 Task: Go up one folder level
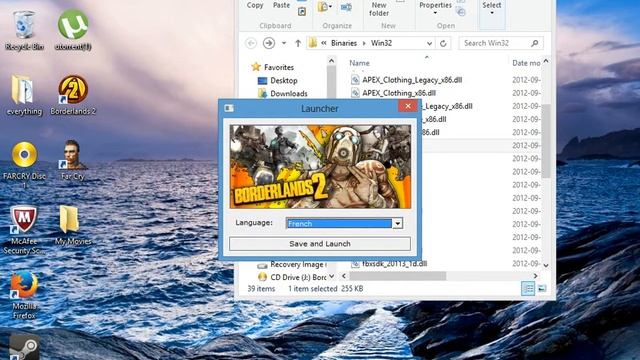click(298, 43)
